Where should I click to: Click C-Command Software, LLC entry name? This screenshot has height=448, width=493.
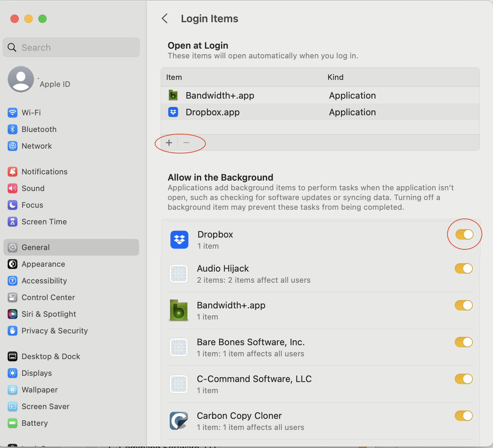[x=254, y=379]
